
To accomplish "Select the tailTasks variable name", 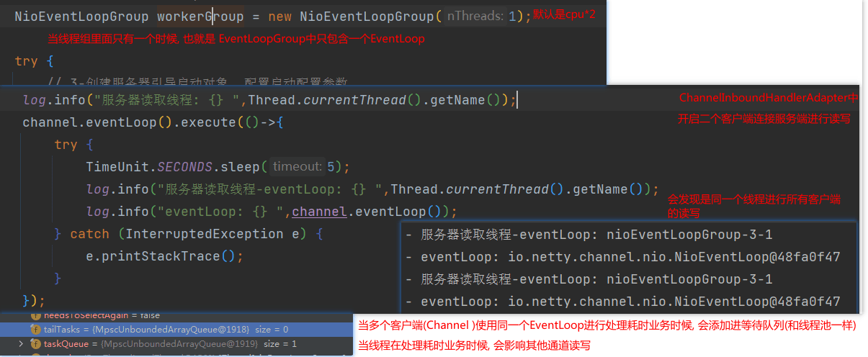I will coord(62,329).
